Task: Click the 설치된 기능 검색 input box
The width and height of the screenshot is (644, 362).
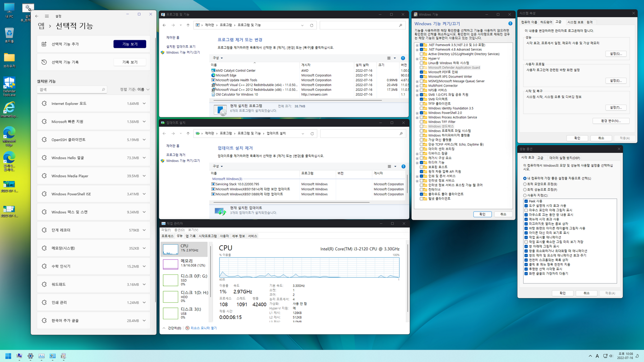Action: [x=72, y=89]
